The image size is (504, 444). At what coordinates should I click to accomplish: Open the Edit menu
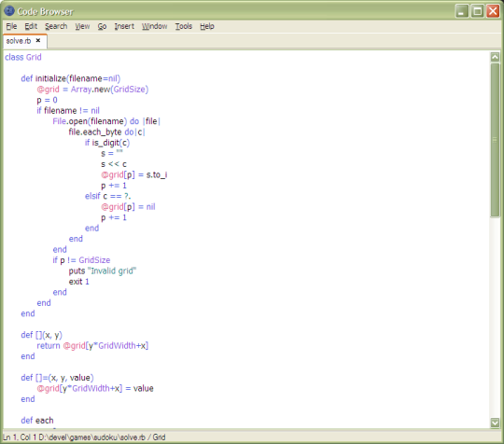tap(31, 26)
